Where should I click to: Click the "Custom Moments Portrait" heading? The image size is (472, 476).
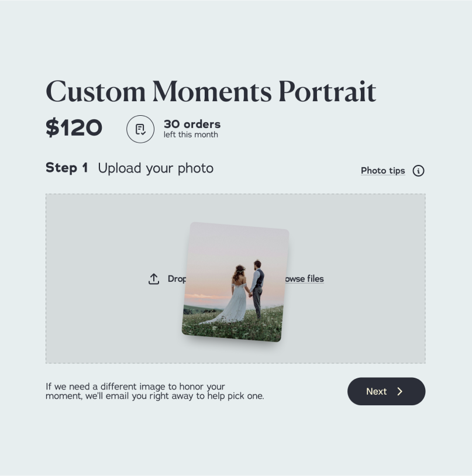(x=211, y=92)
